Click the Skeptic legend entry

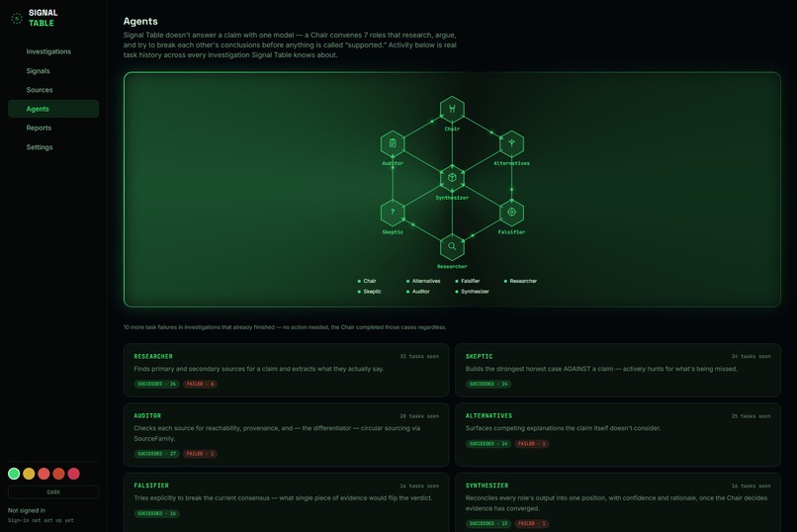tap(370, 292)
